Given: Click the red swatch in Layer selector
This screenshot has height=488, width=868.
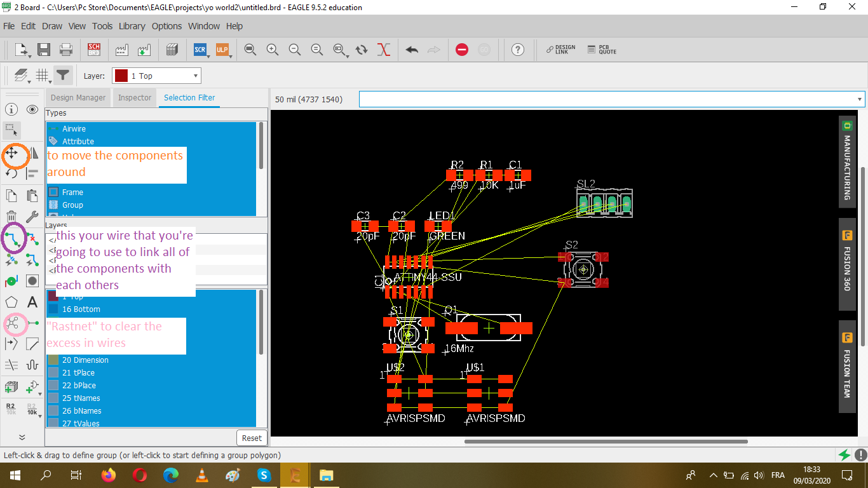Looking at the screenshot, I should pos(121,76).
